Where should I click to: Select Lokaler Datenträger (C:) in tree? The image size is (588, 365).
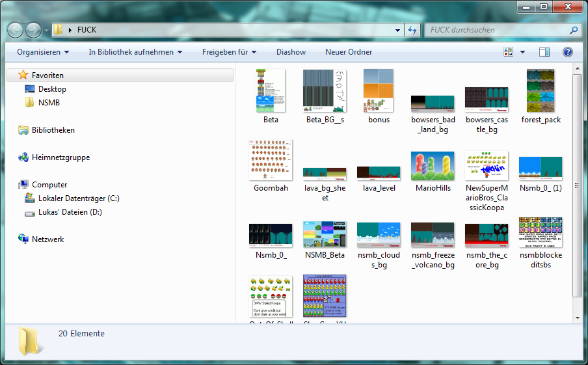[79, 198]
